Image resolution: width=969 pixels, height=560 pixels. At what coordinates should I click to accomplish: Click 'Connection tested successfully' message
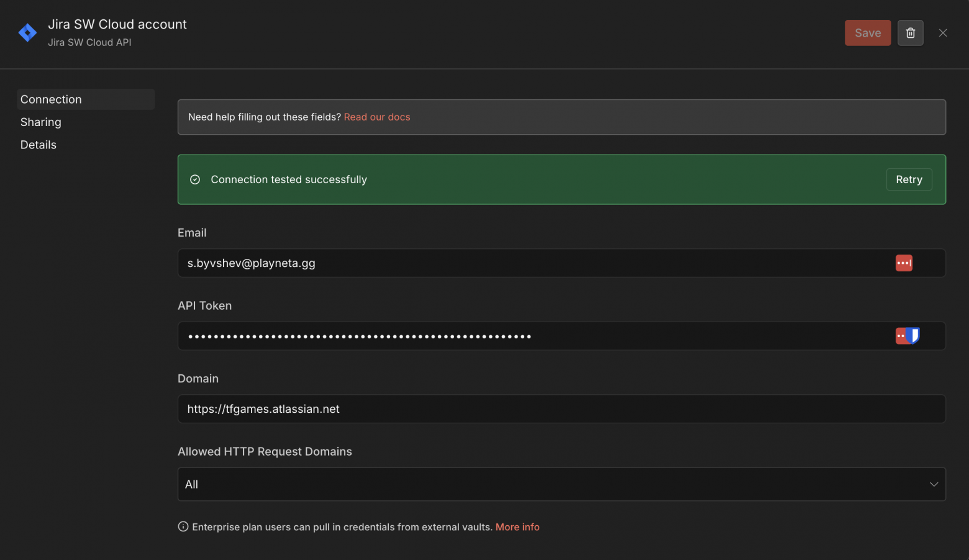pos(289,179)
